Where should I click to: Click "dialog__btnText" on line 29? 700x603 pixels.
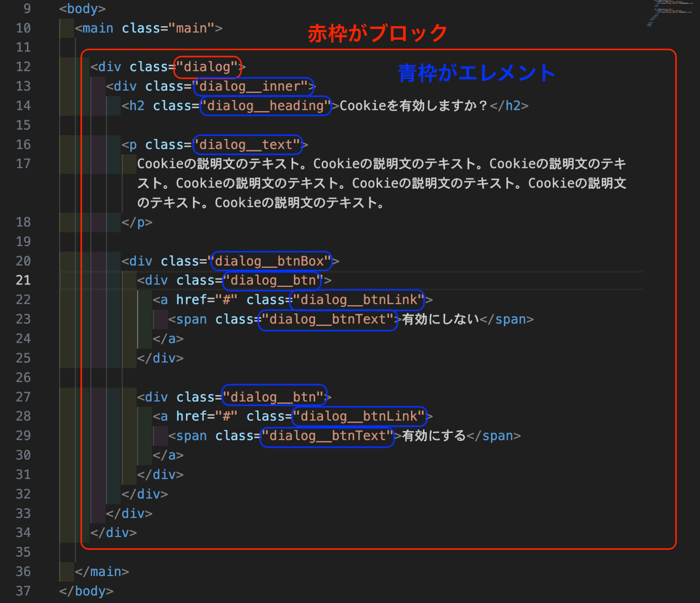tap(327, 436)
